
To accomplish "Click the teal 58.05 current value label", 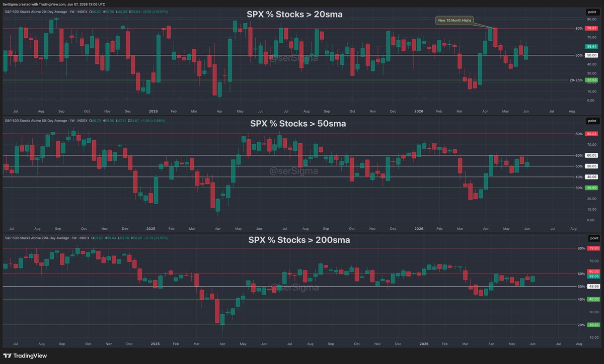I will click(x=594, y=277).
